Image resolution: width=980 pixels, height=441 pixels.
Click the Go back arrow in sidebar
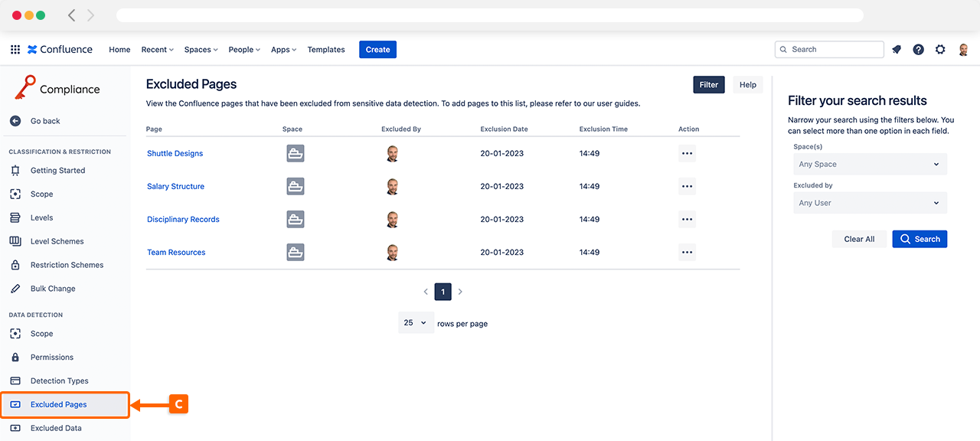pos(16,120)
